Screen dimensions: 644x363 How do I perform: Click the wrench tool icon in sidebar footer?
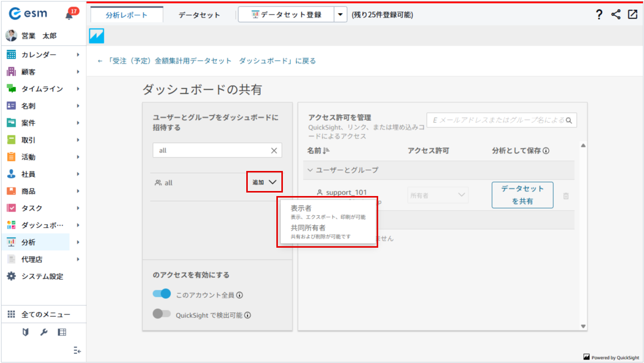pyautogui.click(x=44, y=332)
